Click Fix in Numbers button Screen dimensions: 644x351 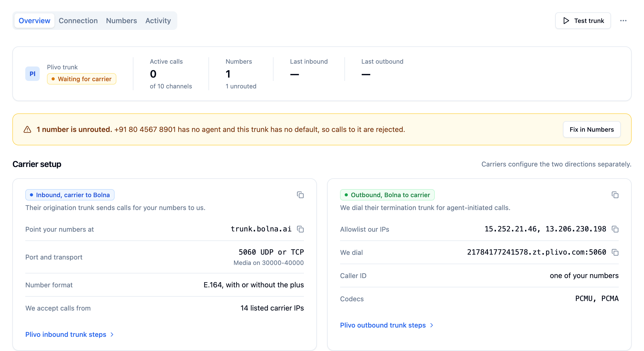pos(592,129)
